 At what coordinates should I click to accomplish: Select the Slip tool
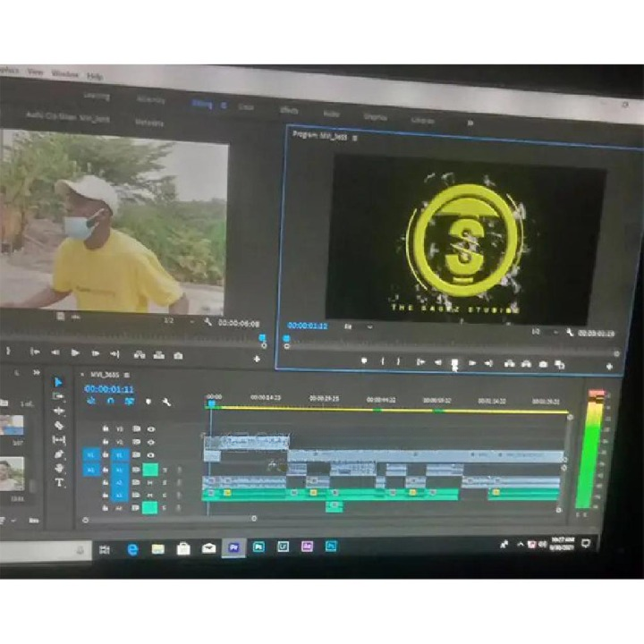[59, 440]
